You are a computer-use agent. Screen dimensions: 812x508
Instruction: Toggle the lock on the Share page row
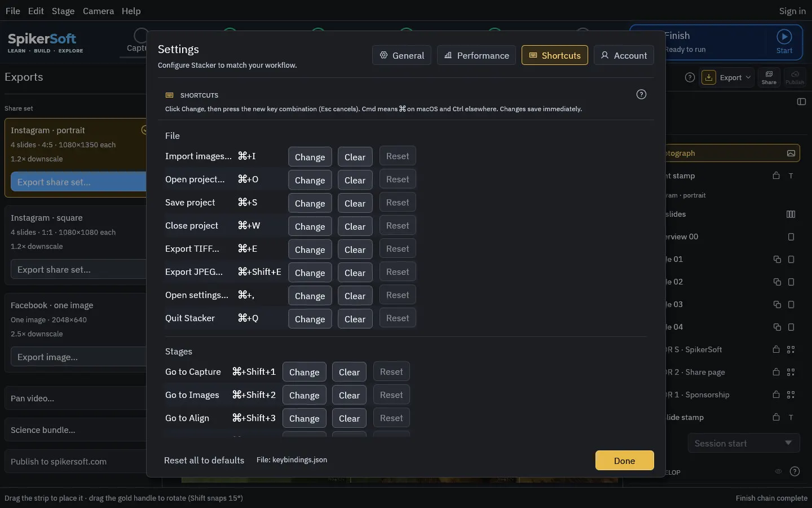coord(776,372)
